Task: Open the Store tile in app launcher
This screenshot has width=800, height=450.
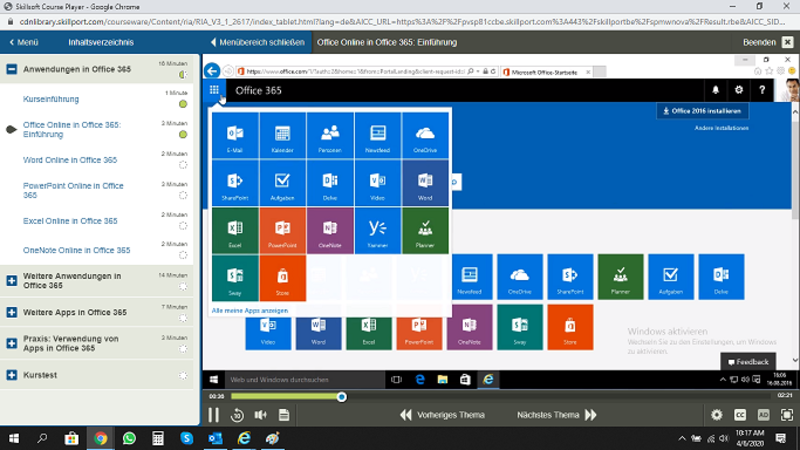Action: [282, 278]
